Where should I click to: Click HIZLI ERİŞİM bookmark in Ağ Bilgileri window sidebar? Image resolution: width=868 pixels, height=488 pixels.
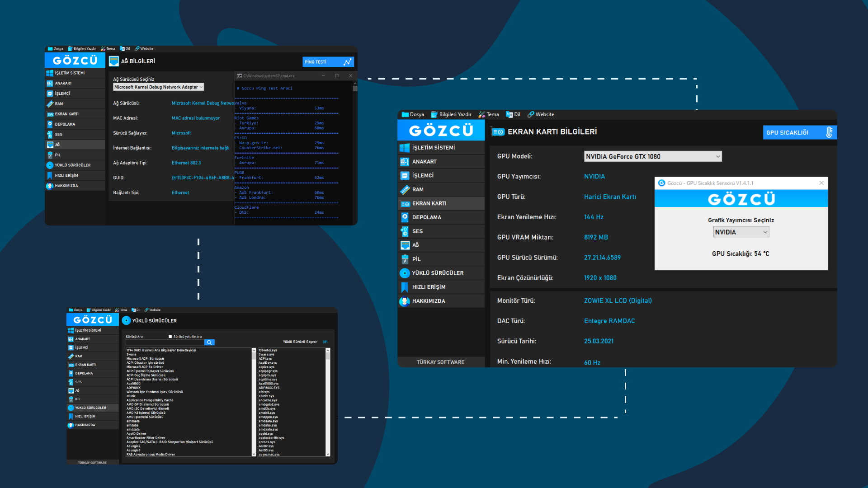tap(66, 175)
